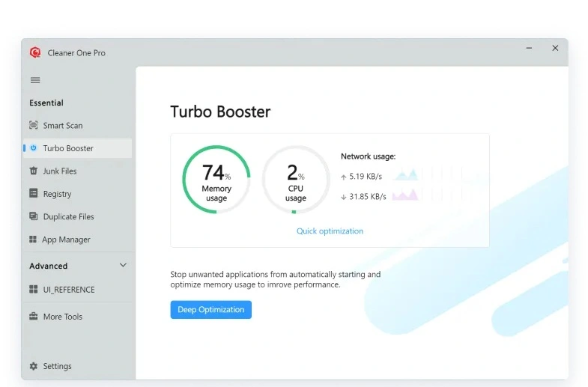The height and width of the screenshot is (387, 588).
Task: Switch to App Manager
Action: click(x=78, y=240)
